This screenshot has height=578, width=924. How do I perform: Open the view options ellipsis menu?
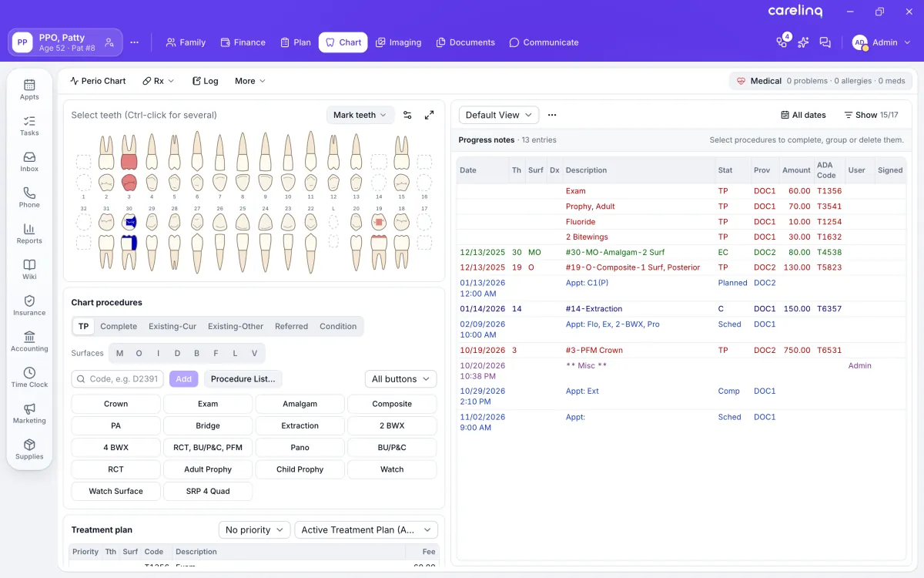552,115
